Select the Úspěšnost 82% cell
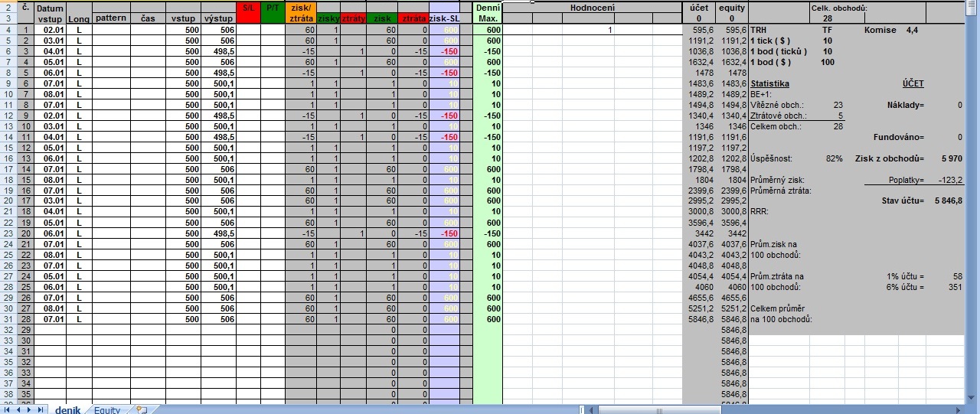 (835, 158)
